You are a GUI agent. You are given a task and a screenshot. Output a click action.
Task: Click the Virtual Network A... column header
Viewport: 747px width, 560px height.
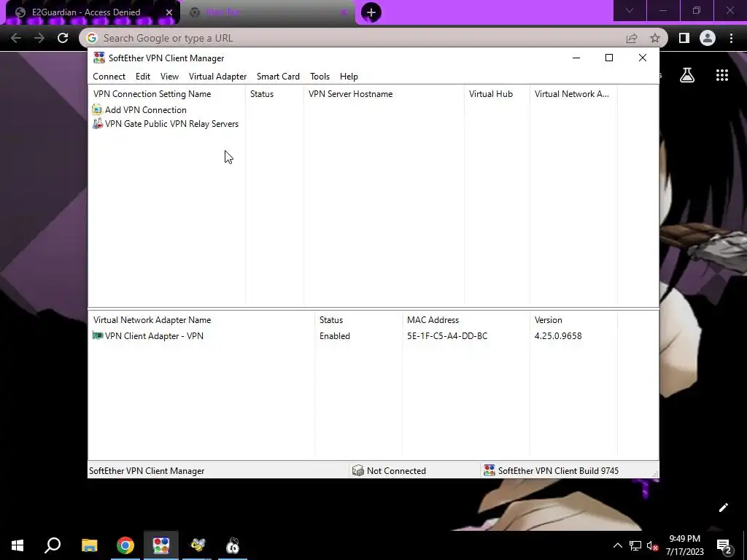click(x=573, y=94)
